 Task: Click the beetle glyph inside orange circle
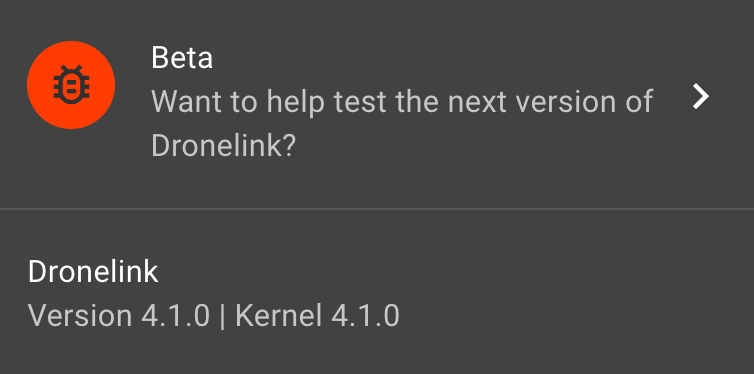click(71, 85)
